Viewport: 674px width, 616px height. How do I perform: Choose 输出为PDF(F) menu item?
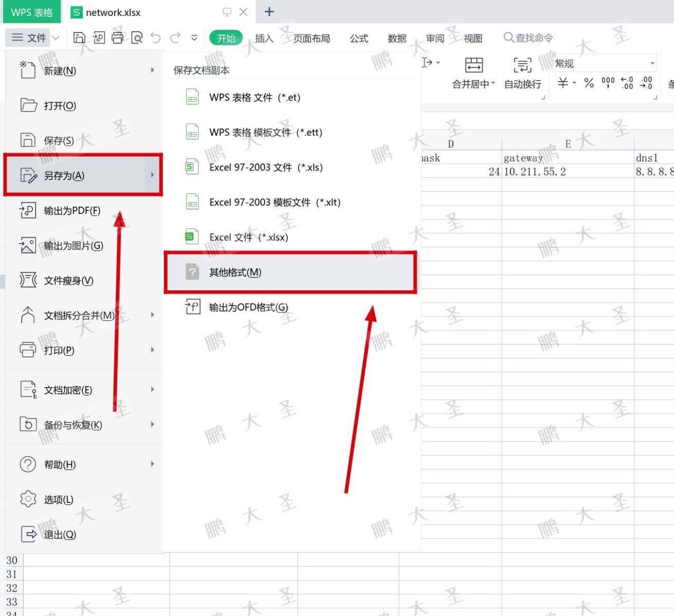(x=83, y=210)
